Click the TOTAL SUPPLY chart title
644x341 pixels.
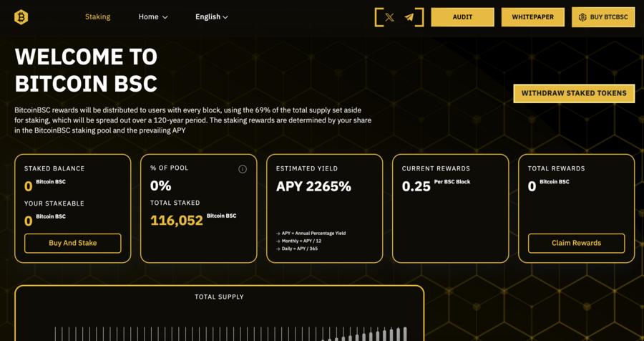tap(220, 297)
